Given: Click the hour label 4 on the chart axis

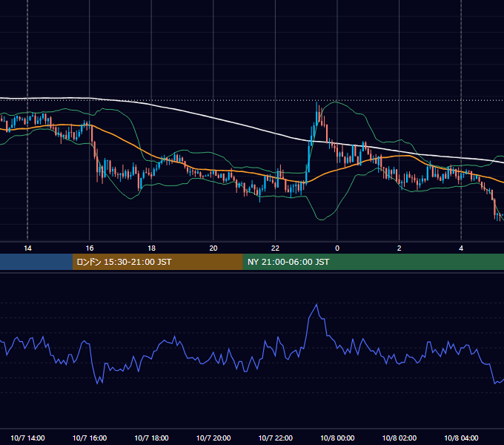Looking at the screenshot, I should pyautogui.click(x=461, y=248).
